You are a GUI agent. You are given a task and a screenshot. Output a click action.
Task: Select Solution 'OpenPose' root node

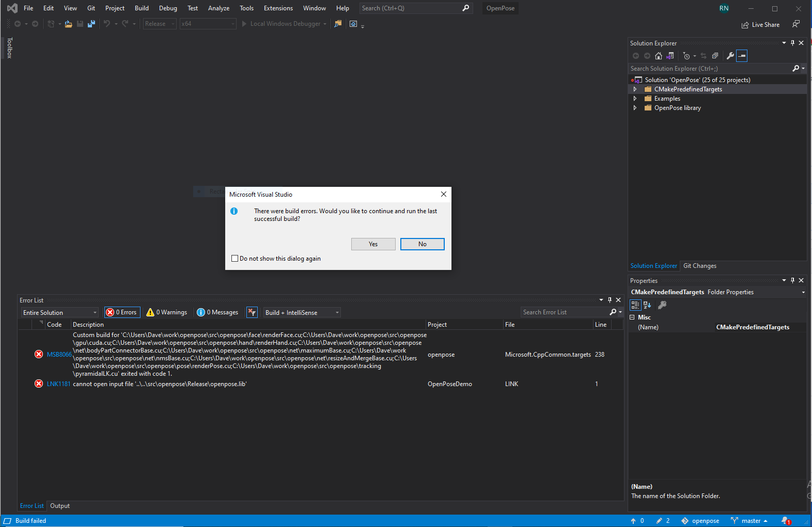tap(697, 80)
